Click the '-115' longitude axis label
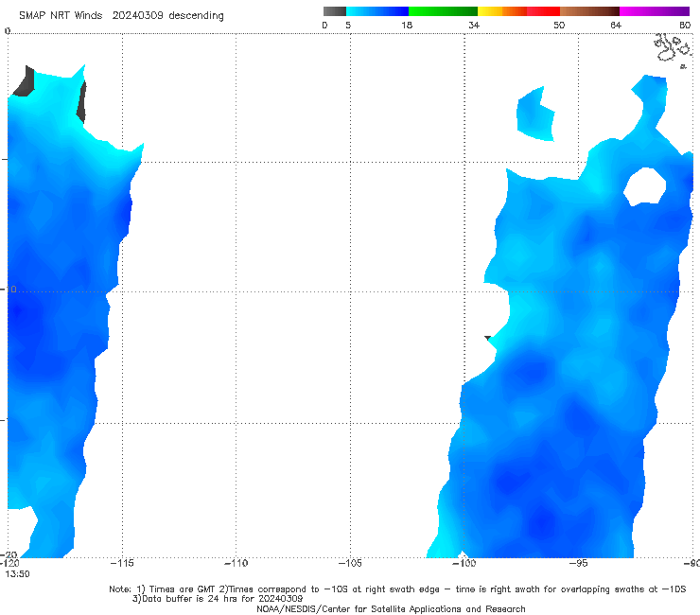 (x=122, y=564)
